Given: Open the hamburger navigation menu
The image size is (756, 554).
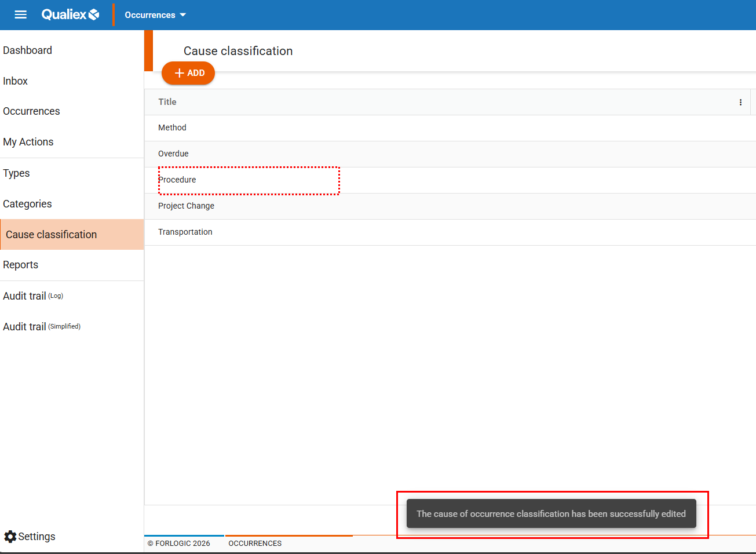Looking at the screenshot, I should point(20,14).
